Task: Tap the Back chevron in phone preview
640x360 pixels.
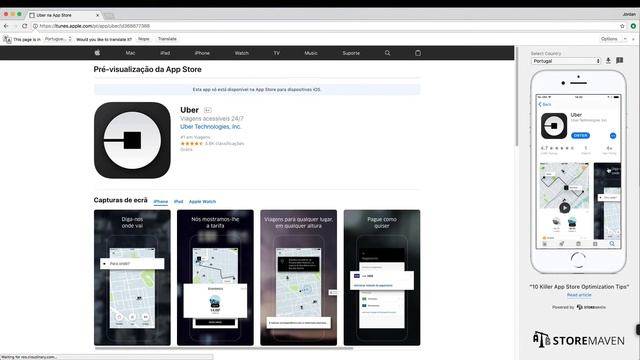Action: [544, 104]
